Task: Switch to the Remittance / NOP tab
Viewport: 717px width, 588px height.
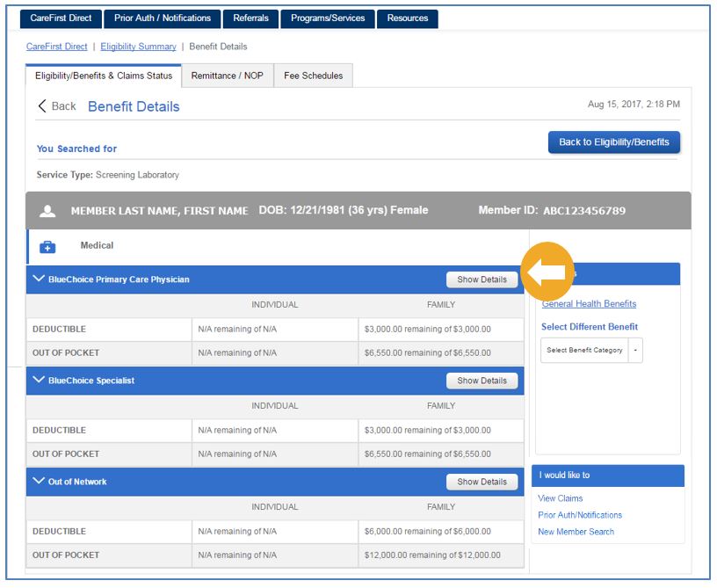Action: coord(228,76)
